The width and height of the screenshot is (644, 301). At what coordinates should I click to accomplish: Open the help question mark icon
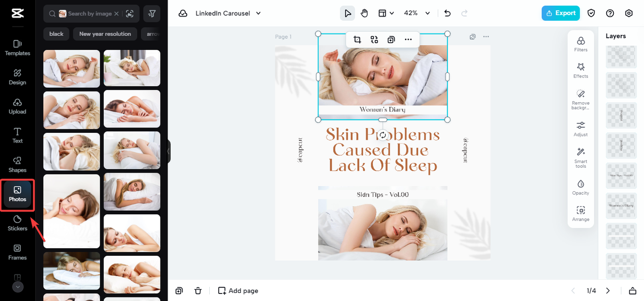pos(610,13)
